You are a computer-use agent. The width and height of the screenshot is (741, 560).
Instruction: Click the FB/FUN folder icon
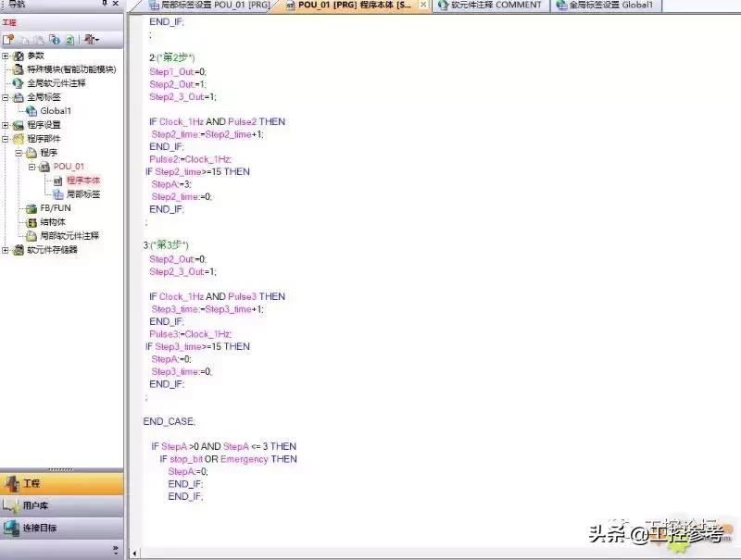tap(31, 208)
